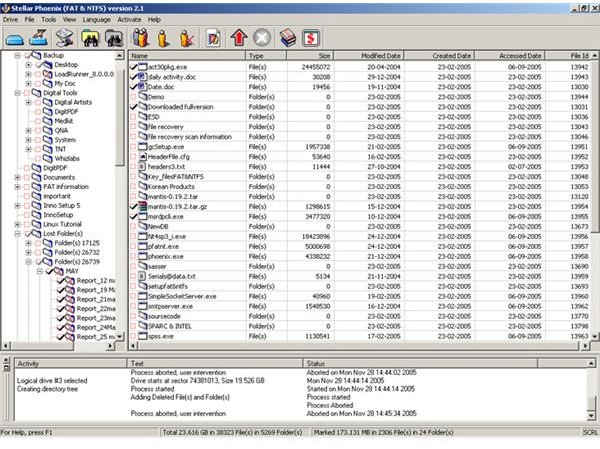Expand the Desktop tree node

tap(28, 65)
